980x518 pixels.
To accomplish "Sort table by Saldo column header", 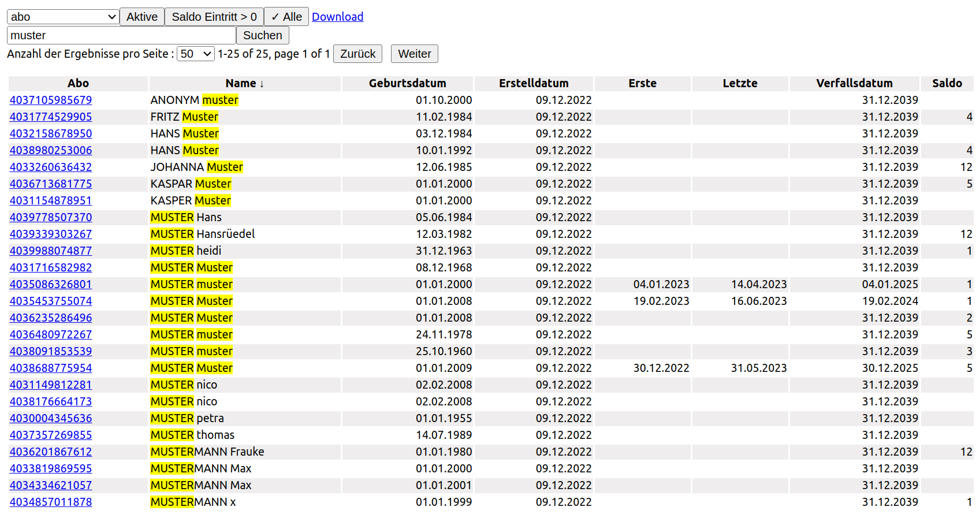I will (x=947, y=83).
